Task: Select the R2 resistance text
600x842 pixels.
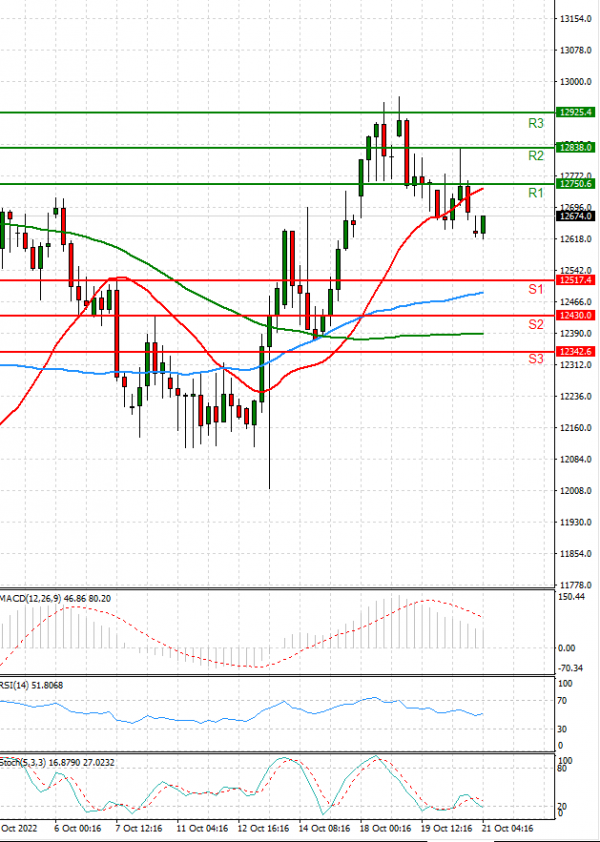Action: click(x=536, y=156)
